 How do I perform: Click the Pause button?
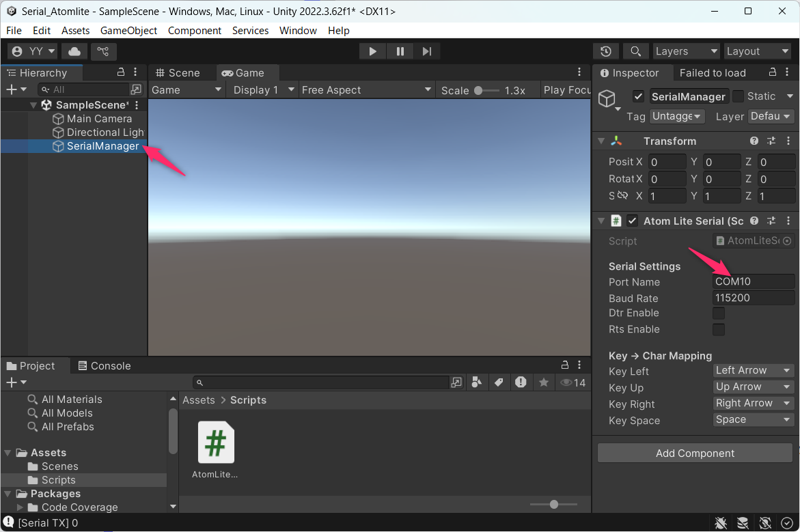[x=400, y=51]
